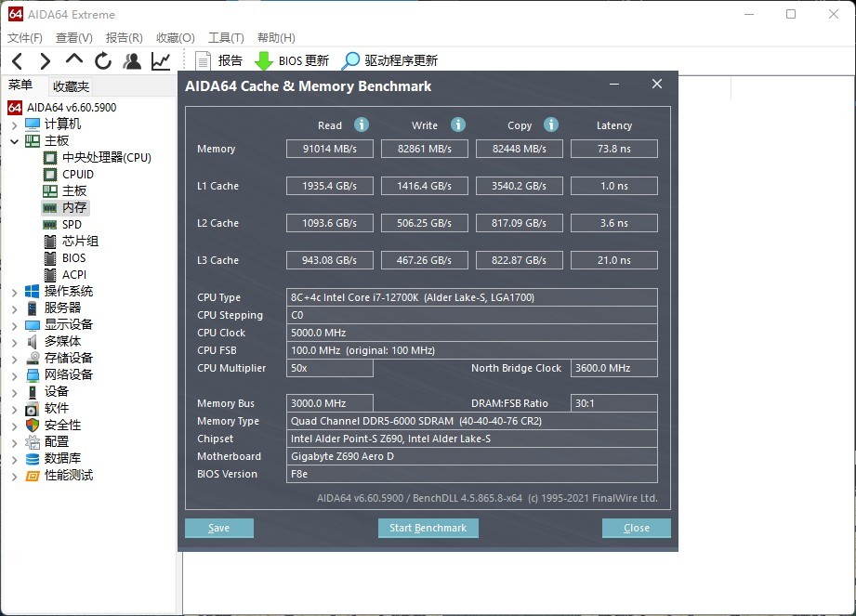Open the 工具(T) menu
The width and height of the screenshot is (856, 616).
point(226,37)
